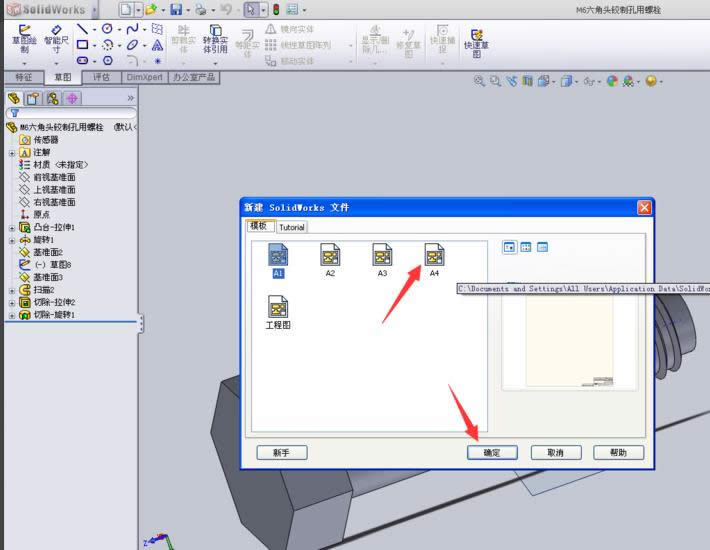Expand the manager panel tabs chevron

[x=131, y=98]
